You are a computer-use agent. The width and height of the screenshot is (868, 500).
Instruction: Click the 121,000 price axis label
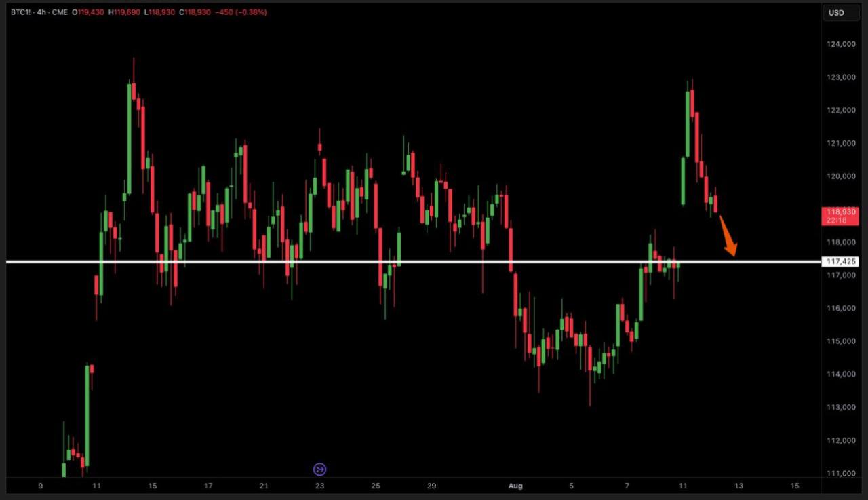[841, 144]
